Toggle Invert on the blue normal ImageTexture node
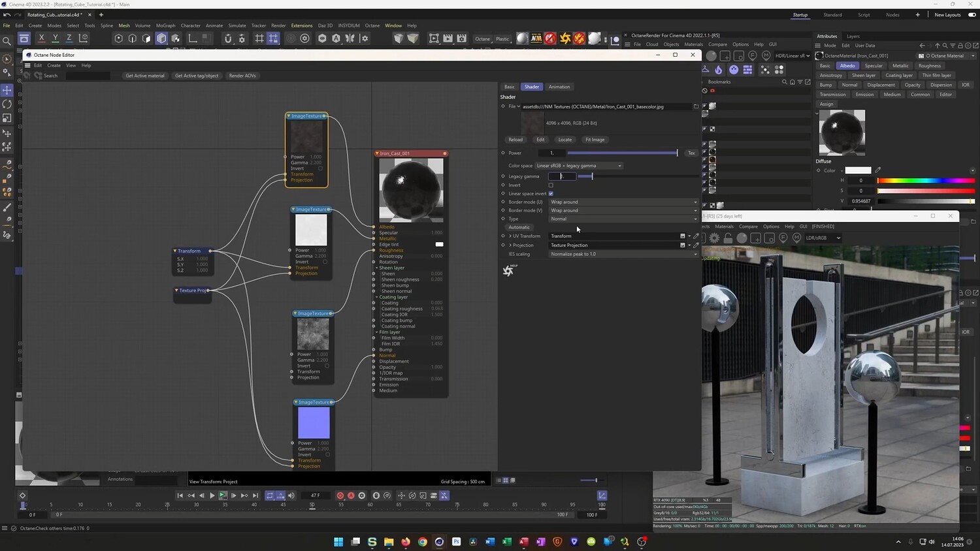 coord(327,455)
